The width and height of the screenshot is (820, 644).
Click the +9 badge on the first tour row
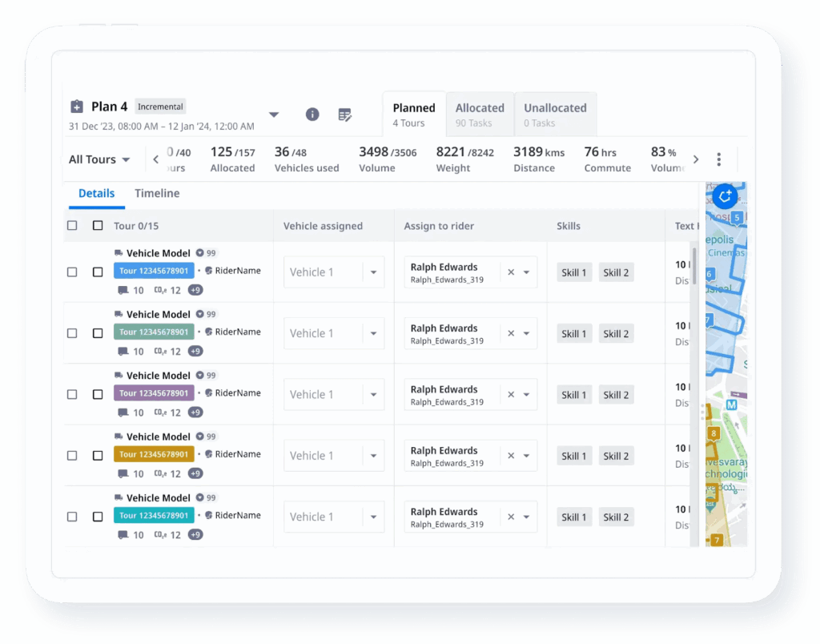point(195,290)
